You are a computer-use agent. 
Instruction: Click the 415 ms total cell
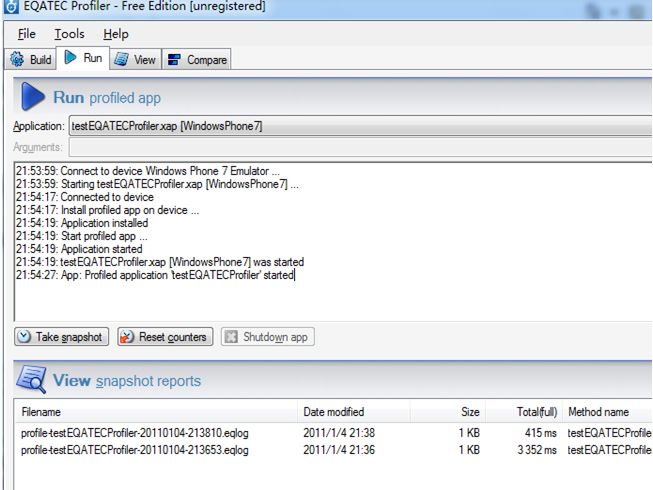pos(541,433)
